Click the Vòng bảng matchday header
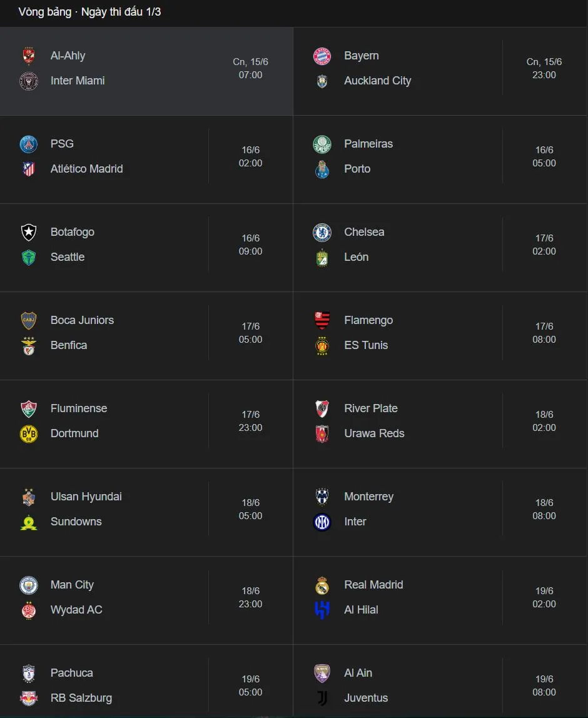 [89, 12]
